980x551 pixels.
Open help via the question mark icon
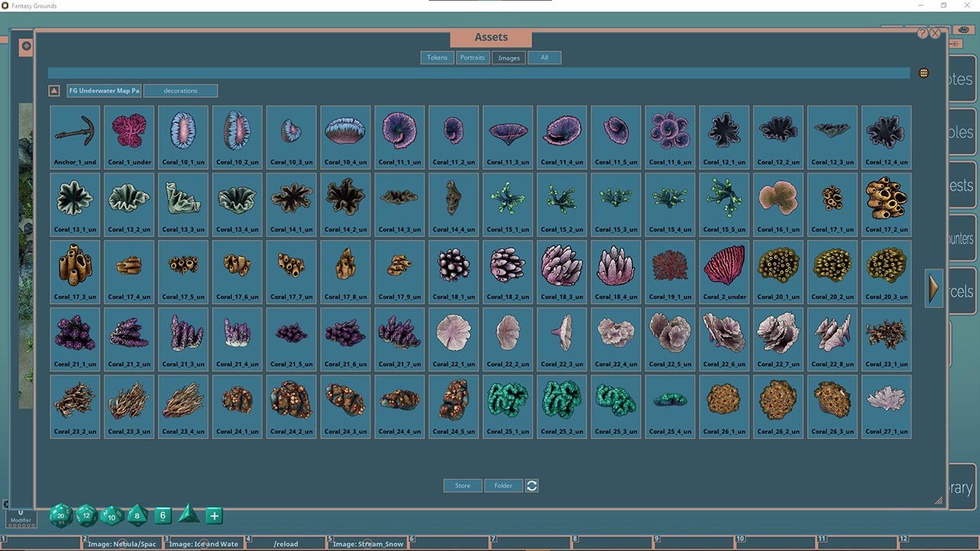923,32
